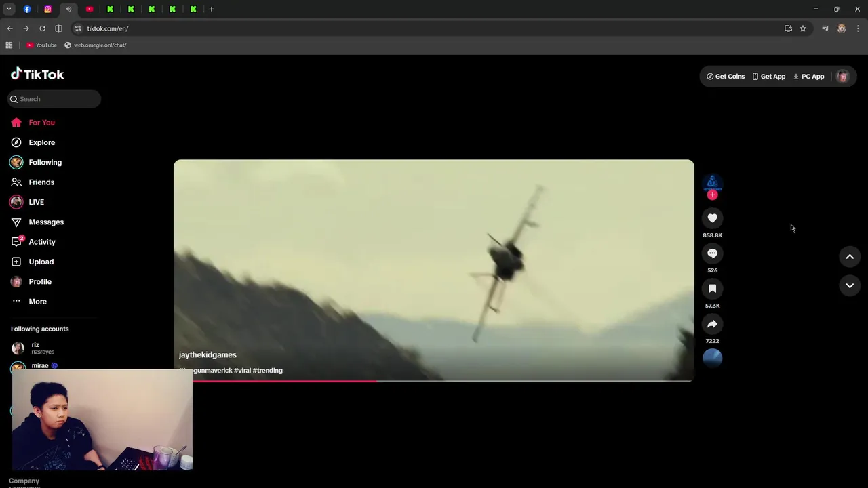Share the video using the arrow icon

(x=712, y=324)
